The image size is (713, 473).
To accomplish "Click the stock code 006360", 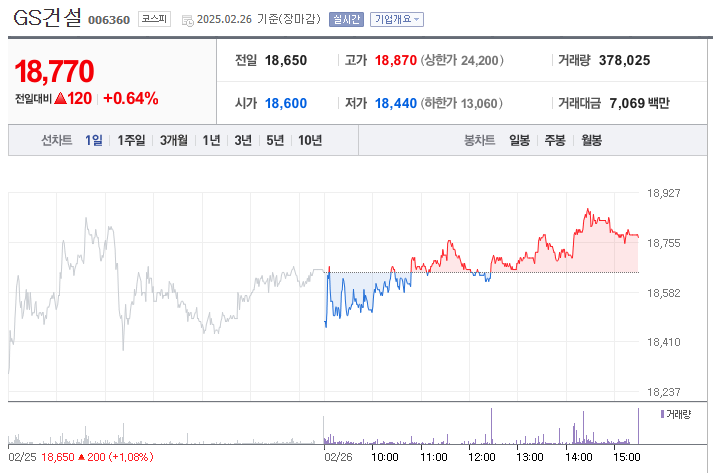I will (x=109, y=20).
